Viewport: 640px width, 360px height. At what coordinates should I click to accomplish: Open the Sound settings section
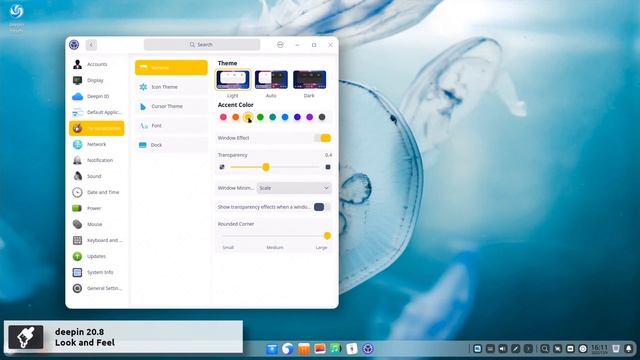pos(97,176)
